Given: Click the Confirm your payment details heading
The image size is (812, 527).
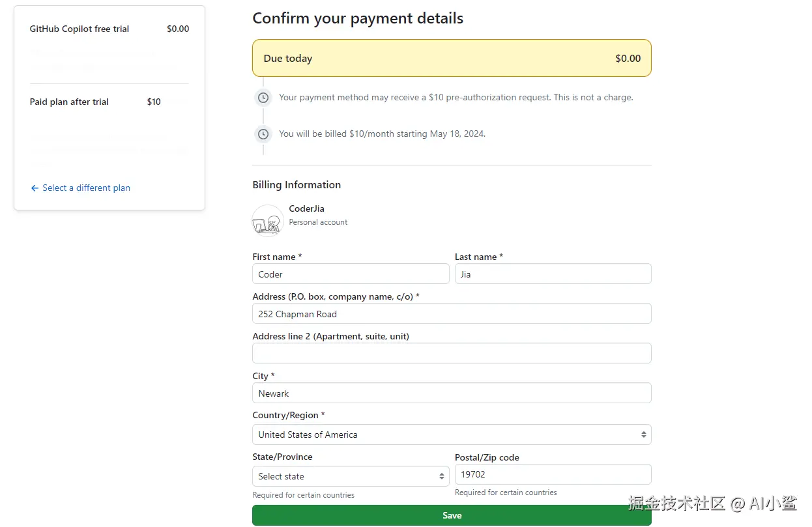Looking at the screenshot, I should [x=358, y=18].
